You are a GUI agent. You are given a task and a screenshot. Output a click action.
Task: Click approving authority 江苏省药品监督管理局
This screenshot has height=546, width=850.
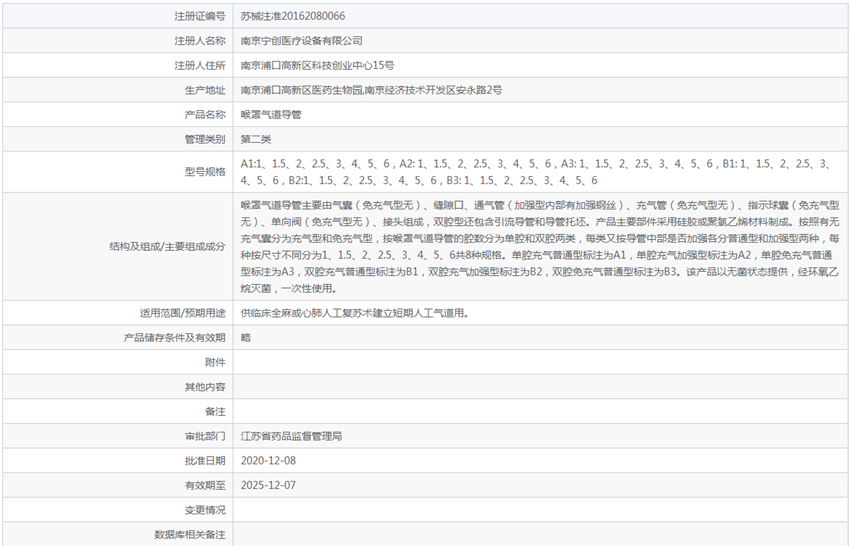pos(292,436)
